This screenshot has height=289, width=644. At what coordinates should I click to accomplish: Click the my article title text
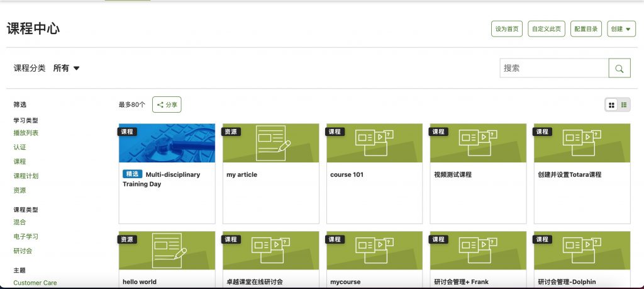pyautogui.click(x=242, y=174)
